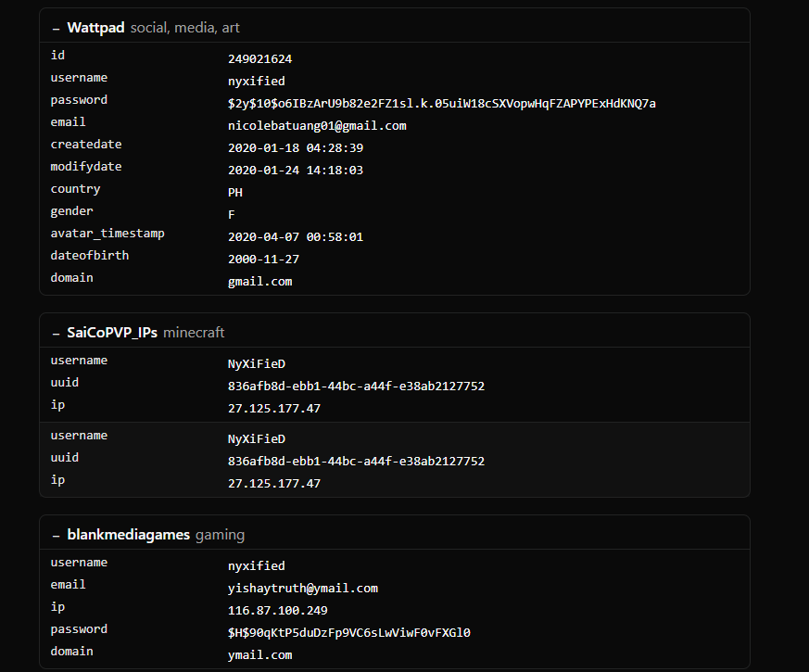809x672 pixels.
Task: Click the blankmediagames 'password' field label
Action: click(x=79, y=629)
